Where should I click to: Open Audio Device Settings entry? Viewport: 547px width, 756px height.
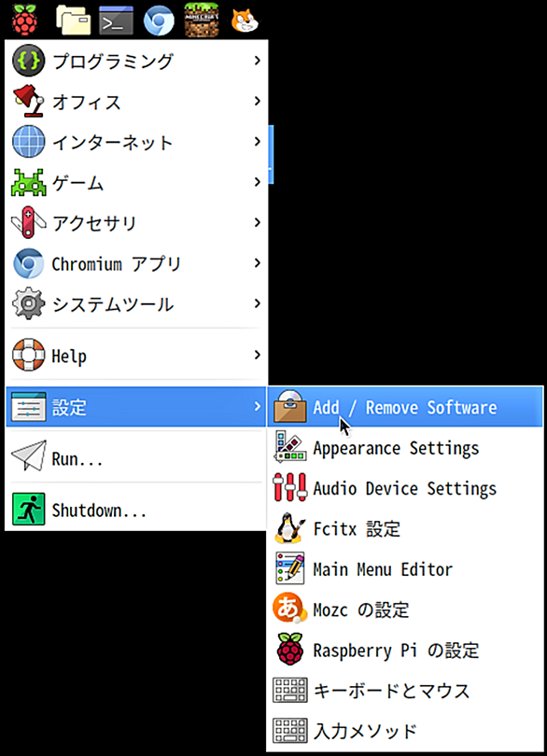pos(405,488)
